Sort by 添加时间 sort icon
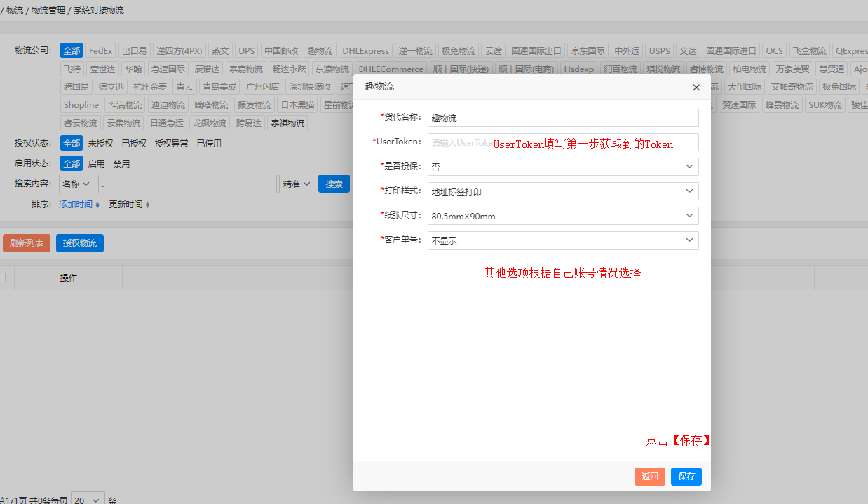 [97, 205]
